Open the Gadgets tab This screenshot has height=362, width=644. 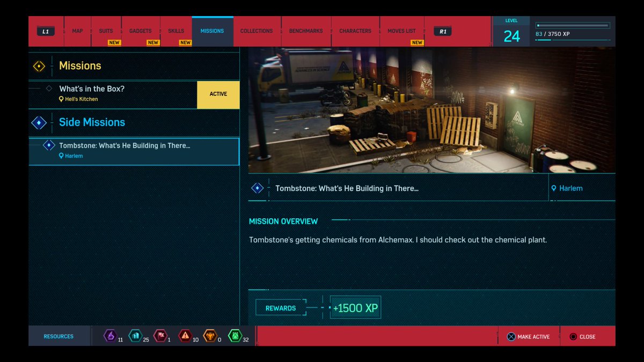(141, 31)
